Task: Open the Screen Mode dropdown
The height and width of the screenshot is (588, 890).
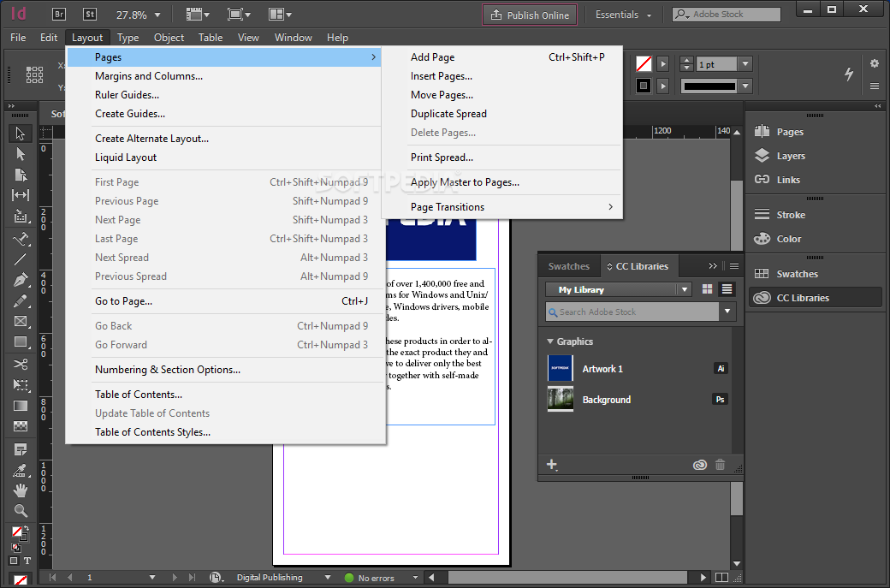Action: [239, 15]
